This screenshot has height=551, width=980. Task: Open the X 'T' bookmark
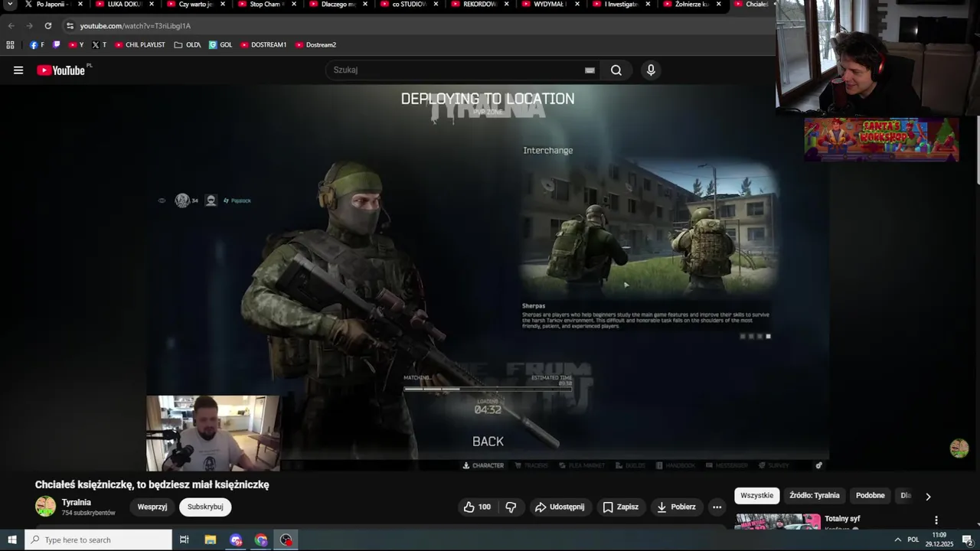(x=99, y=45)
